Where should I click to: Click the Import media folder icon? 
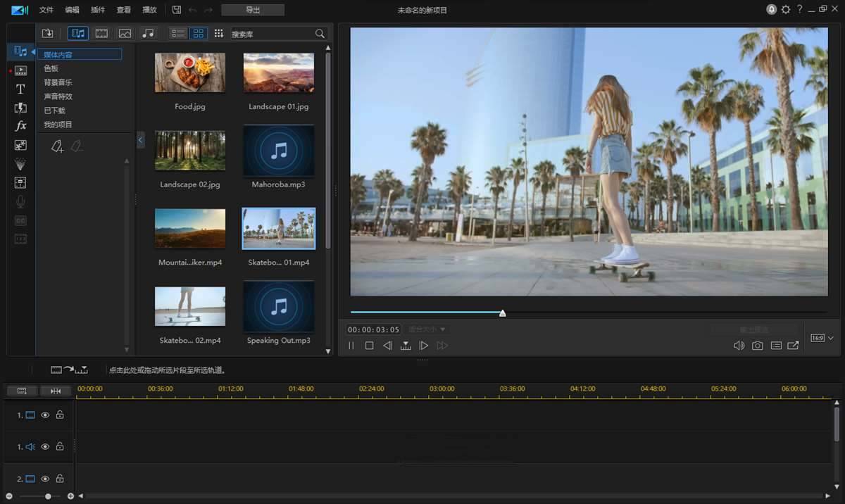coord(47,33)
